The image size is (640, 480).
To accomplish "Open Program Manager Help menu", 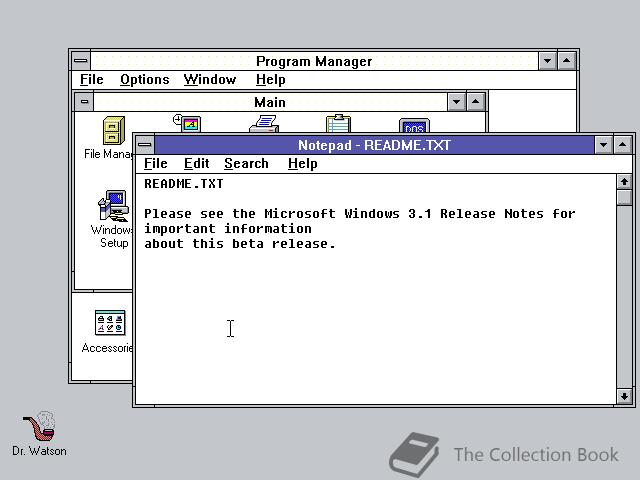I will click(x=271, y=80).
